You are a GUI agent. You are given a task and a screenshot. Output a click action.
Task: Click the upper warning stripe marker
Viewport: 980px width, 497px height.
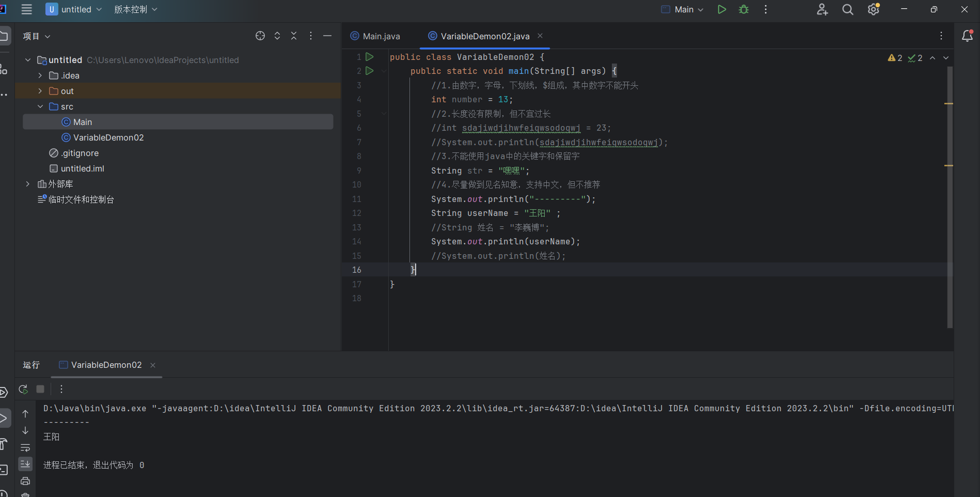[x=949, y=103]
